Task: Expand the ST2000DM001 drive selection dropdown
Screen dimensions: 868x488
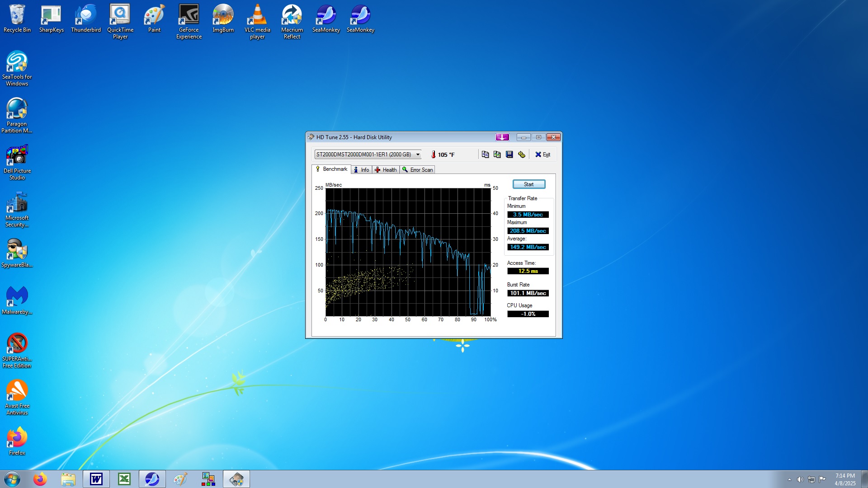Action: point(418,155)
